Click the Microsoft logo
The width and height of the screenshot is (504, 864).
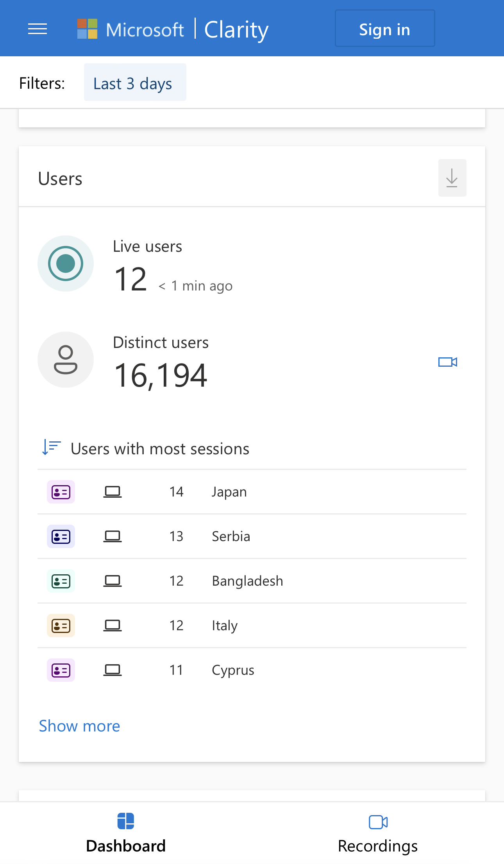click(x=87, y=29)
